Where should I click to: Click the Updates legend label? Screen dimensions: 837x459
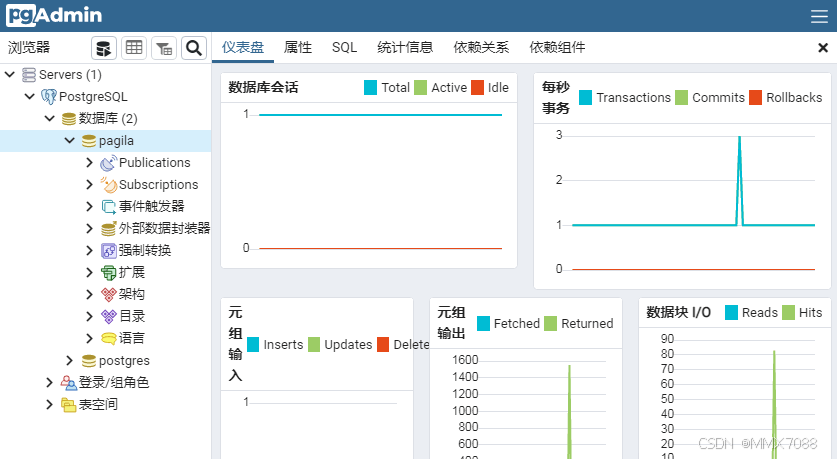(348, 345)
